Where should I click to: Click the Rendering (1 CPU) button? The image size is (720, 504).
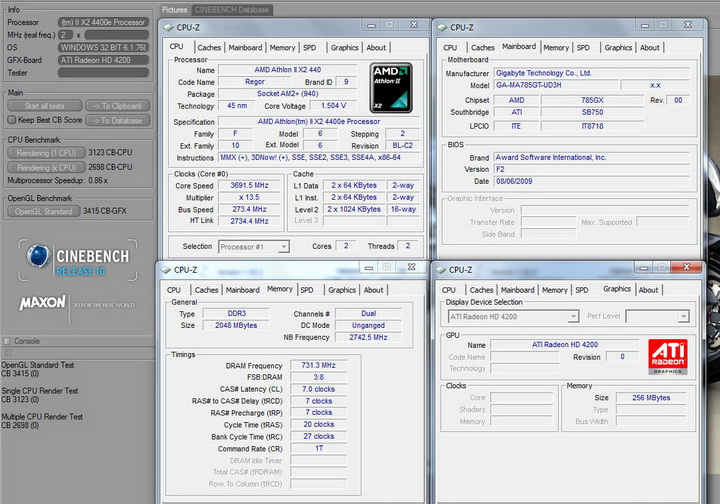pos(44,153)
